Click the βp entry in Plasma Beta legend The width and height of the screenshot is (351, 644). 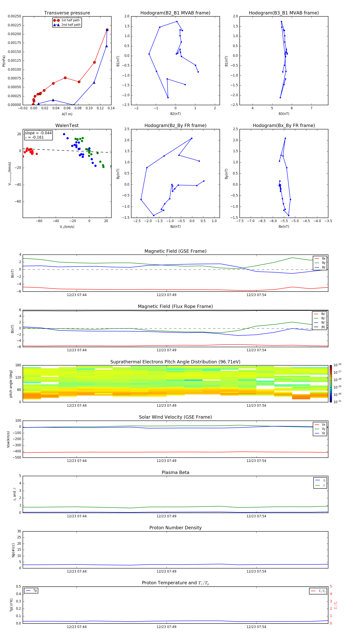click(x=320, y=480)
